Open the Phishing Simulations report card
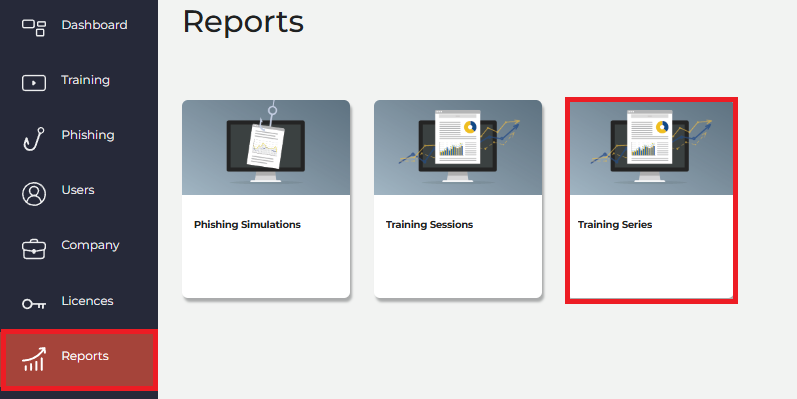Screen dimensions: 797x399 click(x=266, y=199)
